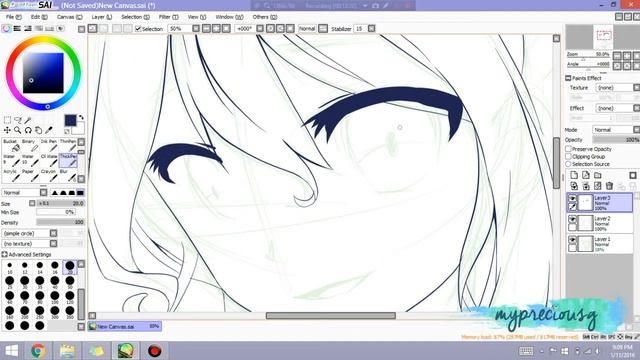The height and width of the screenshot is (360, 640).
Task: Pick the Ink Pen tool
Action: [49, 145]
